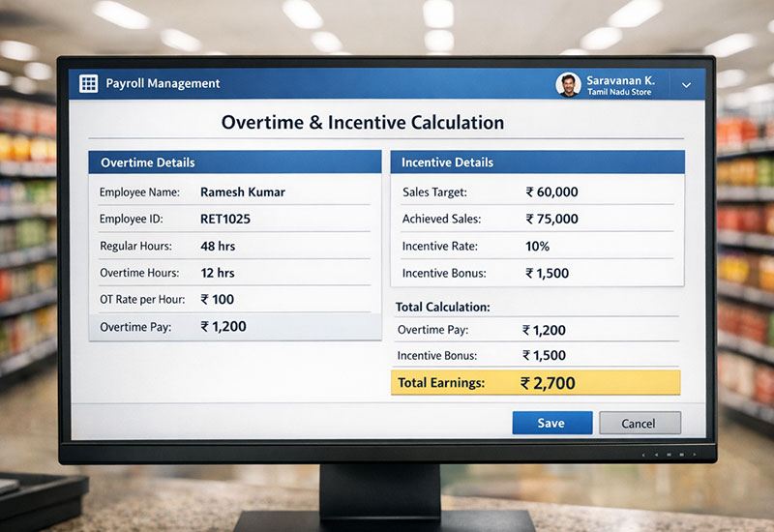Click the 'Incentive Bonus:' label under Total Calculation

click(x=437, y=355)
